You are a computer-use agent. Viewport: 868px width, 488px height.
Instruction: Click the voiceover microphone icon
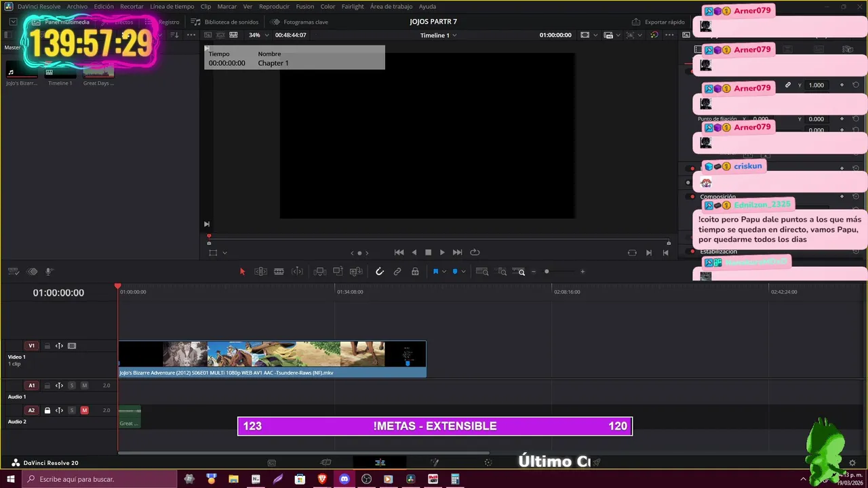(x=49, y=272)
